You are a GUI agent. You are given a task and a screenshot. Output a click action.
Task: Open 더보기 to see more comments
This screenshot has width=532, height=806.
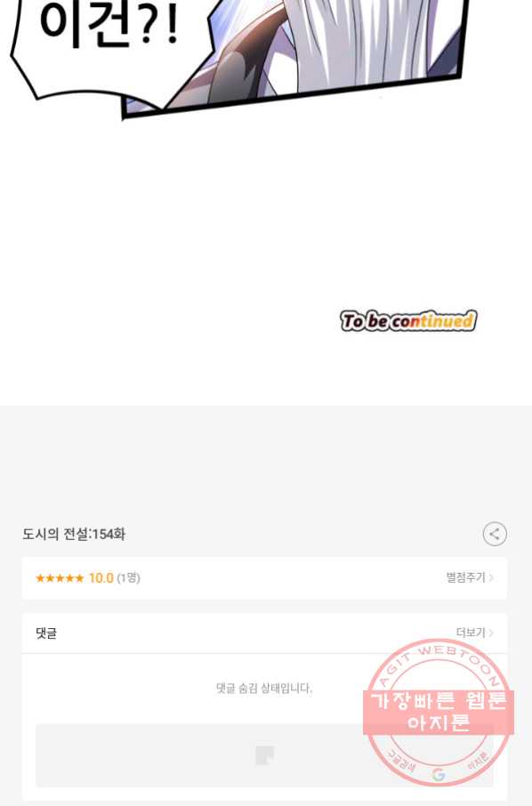coord(471,633)
